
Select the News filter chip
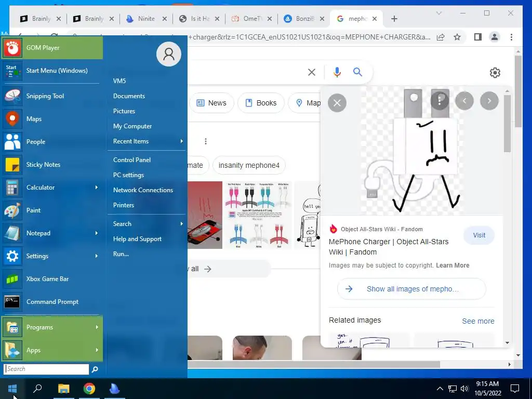pyautogui.click(x=211, y=103)
